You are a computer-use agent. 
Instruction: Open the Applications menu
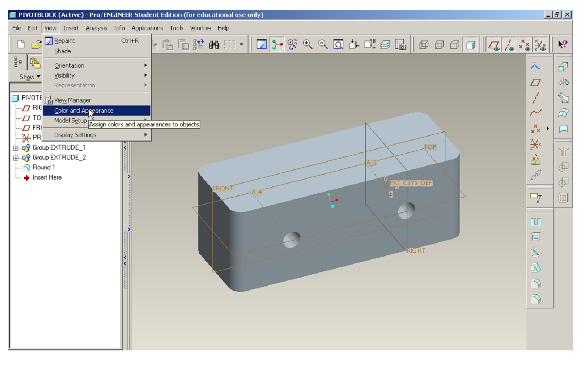click(147, 28)
